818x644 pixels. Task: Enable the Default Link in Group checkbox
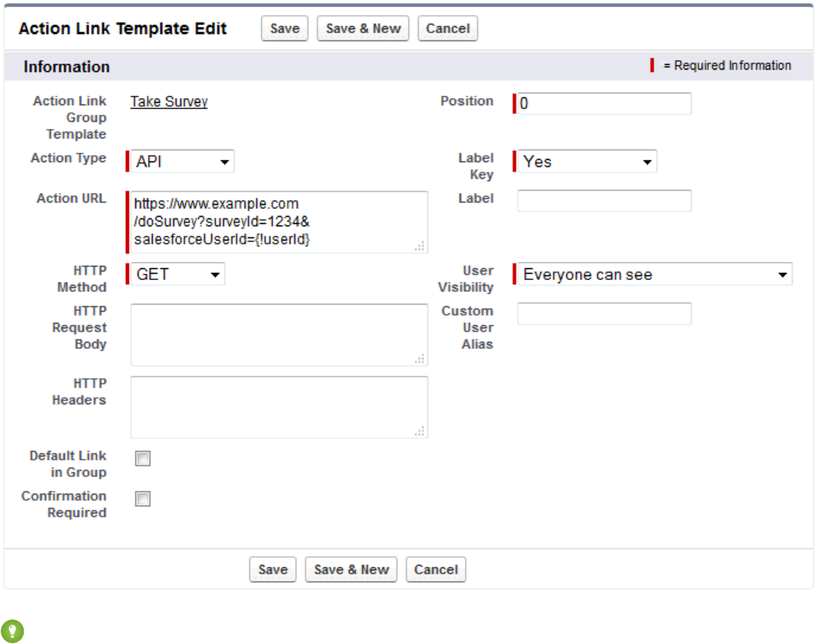tap(143, 459)
